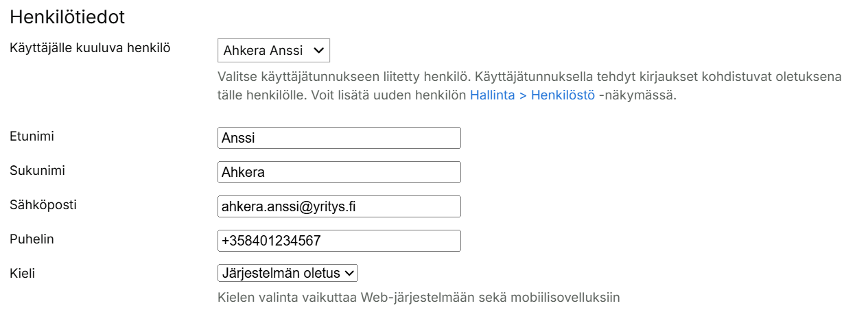The width and height of the screenshot is (868, 310).
Task: Click the Käyttäjälle kuuluva henkilö label
Action: 90,48
